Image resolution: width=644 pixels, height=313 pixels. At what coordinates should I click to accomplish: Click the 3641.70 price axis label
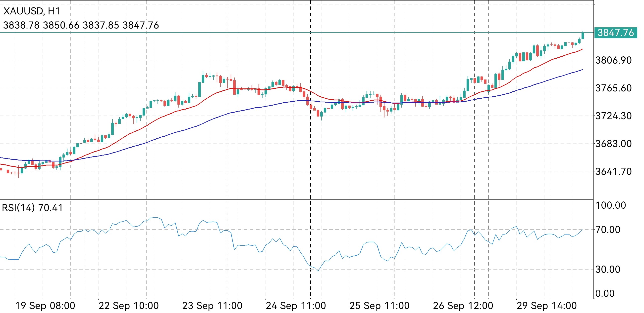point(613,172)
